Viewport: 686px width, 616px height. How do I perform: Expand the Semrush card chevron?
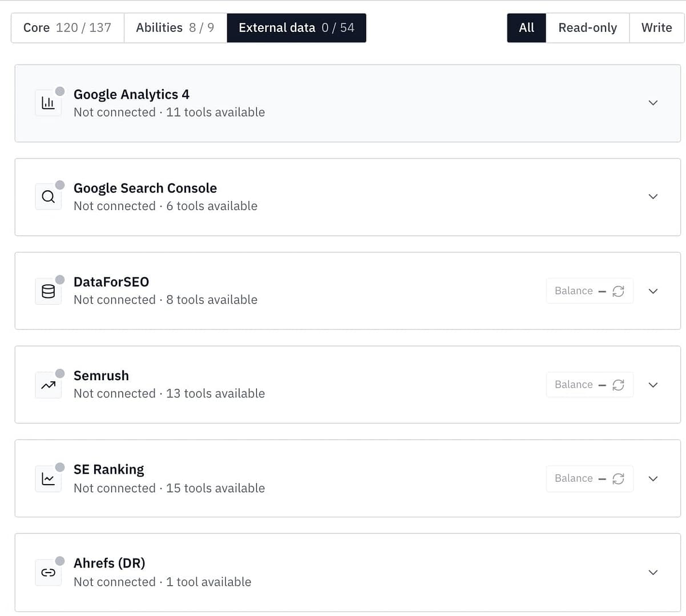pos(653,385)
